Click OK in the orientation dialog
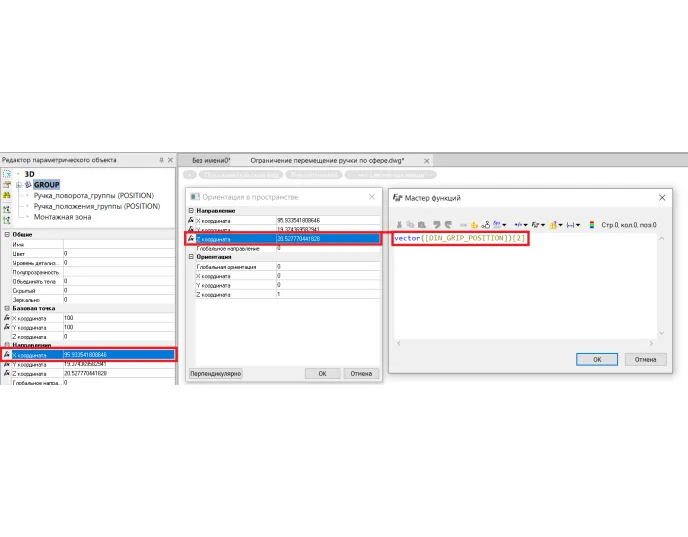The image size is (688, 537). click(322, 373)
